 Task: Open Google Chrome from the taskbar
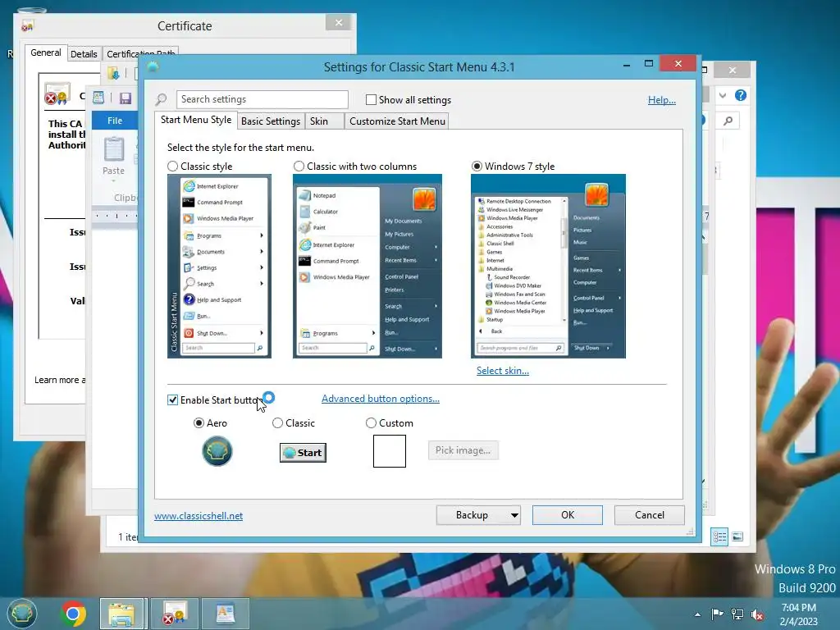point(73,614)
